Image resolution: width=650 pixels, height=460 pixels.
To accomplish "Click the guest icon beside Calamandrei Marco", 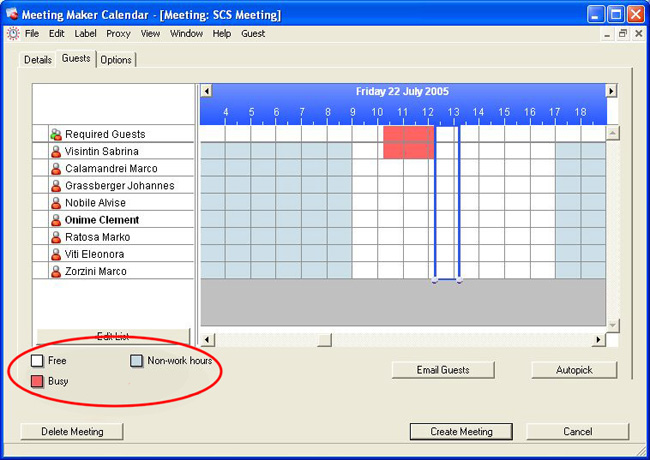I will (56, 169).
